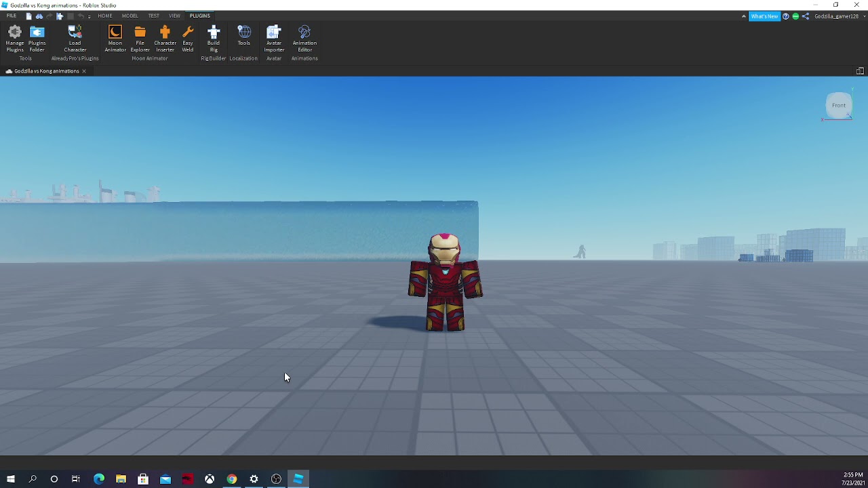Click the Share icon

tap(806, 16)
